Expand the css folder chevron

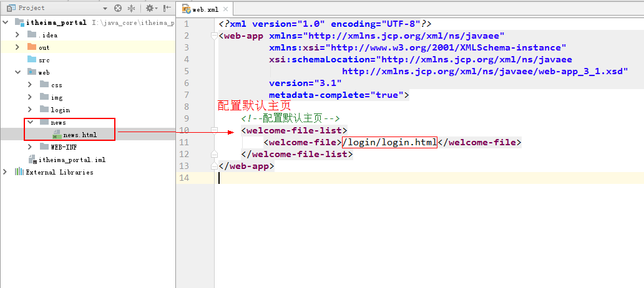click(30, 85)
